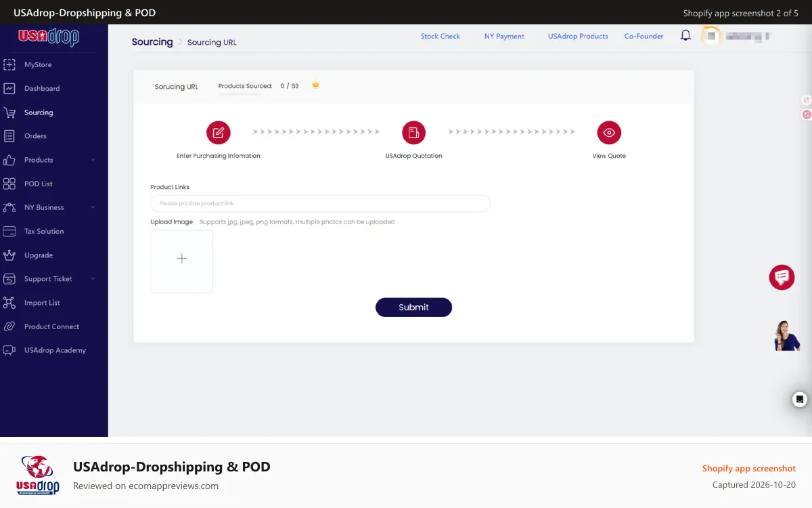
Task: Click the Sourcing cart icon
Action: [x=9, y=112]
